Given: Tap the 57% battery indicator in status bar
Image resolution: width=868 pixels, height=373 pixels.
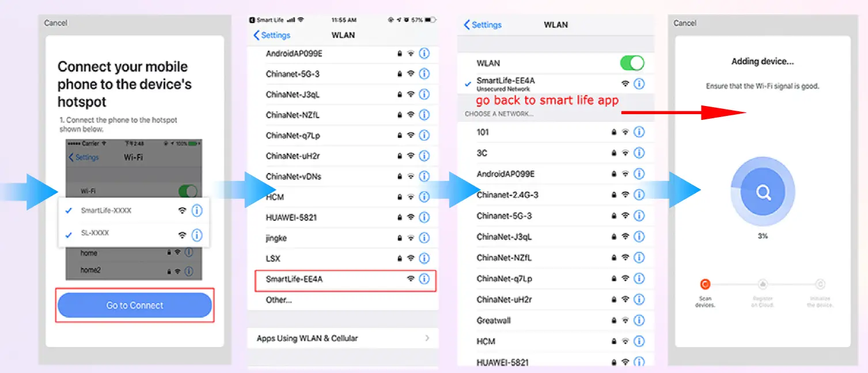Looking at the screenshot, I should pyautogui.click(x=422, y=20).
